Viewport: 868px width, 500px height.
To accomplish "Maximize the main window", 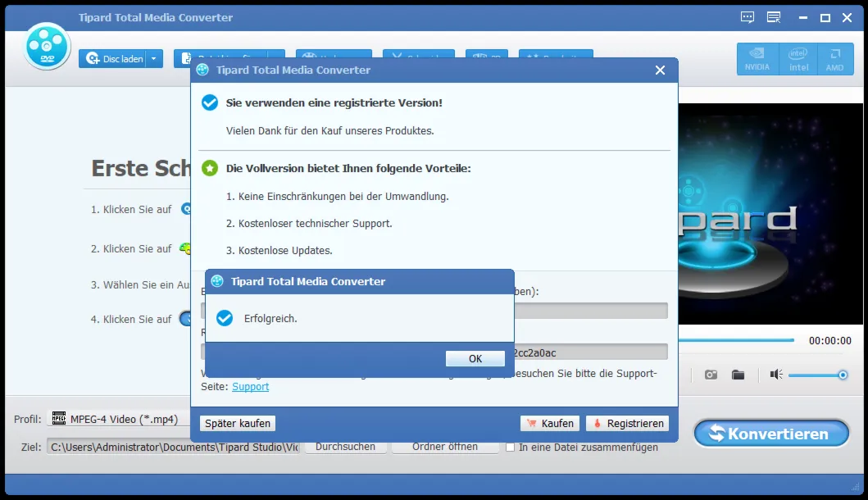I will pyautogui.click(x=825, y=18).
